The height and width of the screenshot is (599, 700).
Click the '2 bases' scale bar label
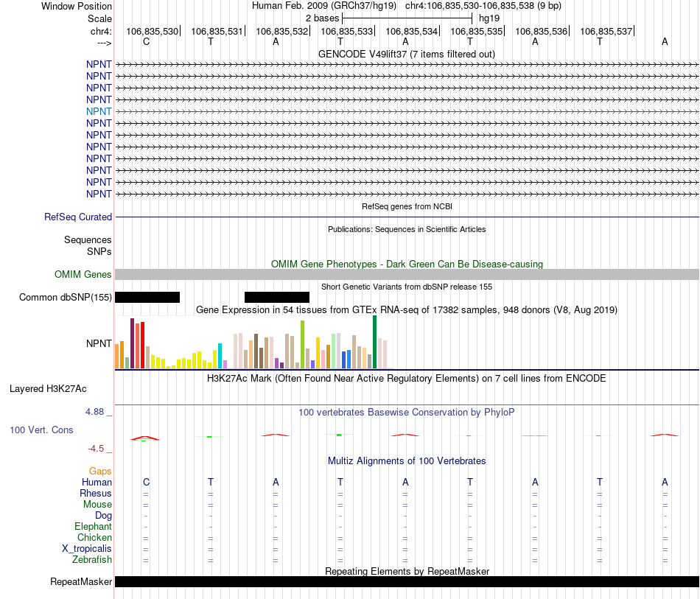(322, 18)
